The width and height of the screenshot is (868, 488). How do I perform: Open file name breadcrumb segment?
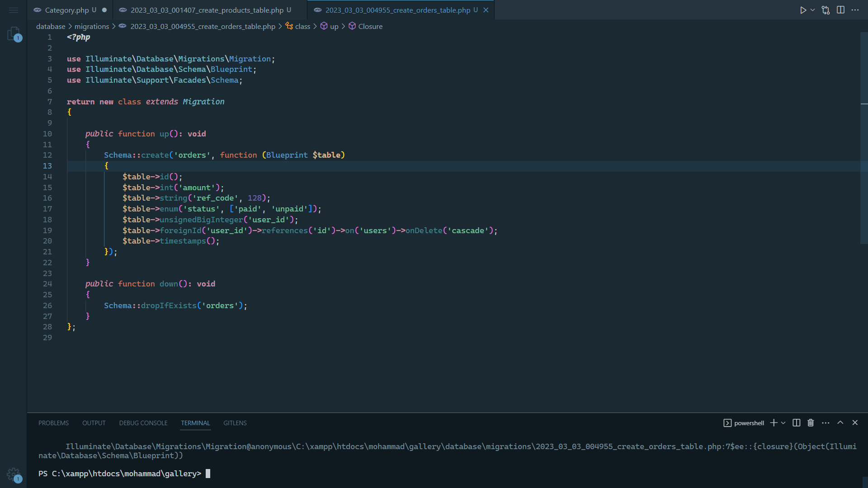click(x=203, y=26)
